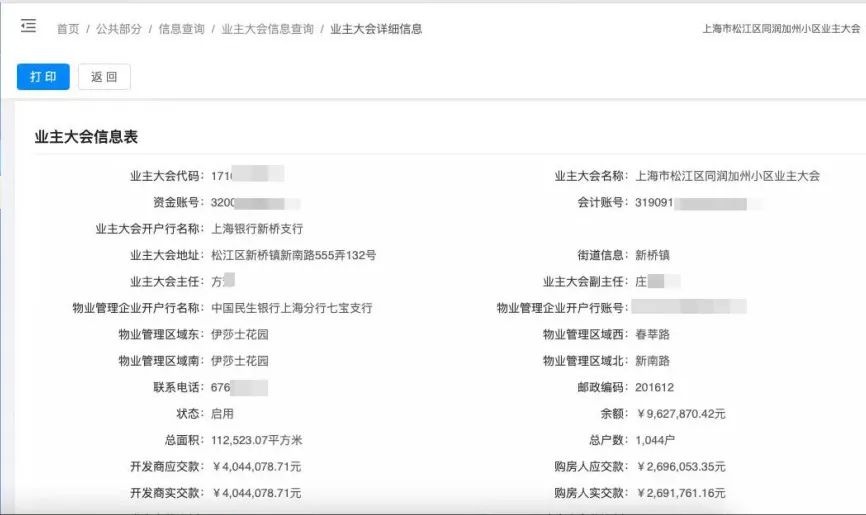Viewport: 866px width, 515px height.
Task: Click the 返回 button
Action: point(104,77)
